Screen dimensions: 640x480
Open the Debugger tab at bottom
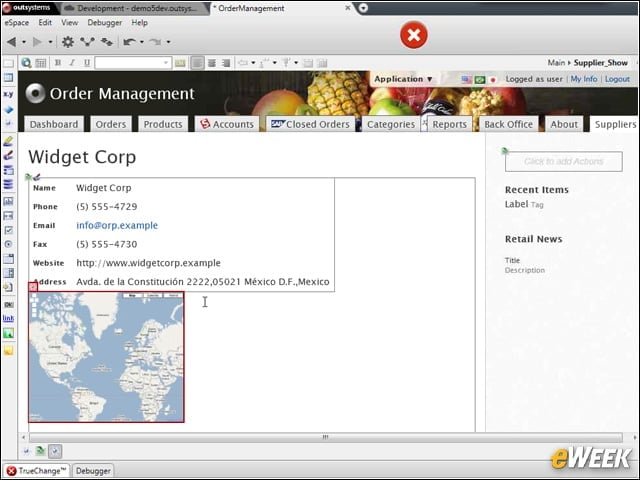pyautogui.click(x=93, y=471)
